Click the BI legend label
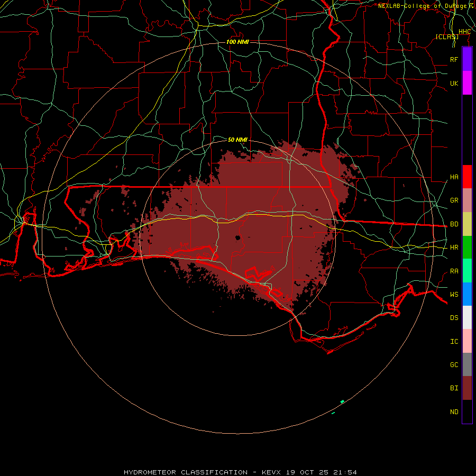Viewport: 476px width, 476px height. [454, 388]
